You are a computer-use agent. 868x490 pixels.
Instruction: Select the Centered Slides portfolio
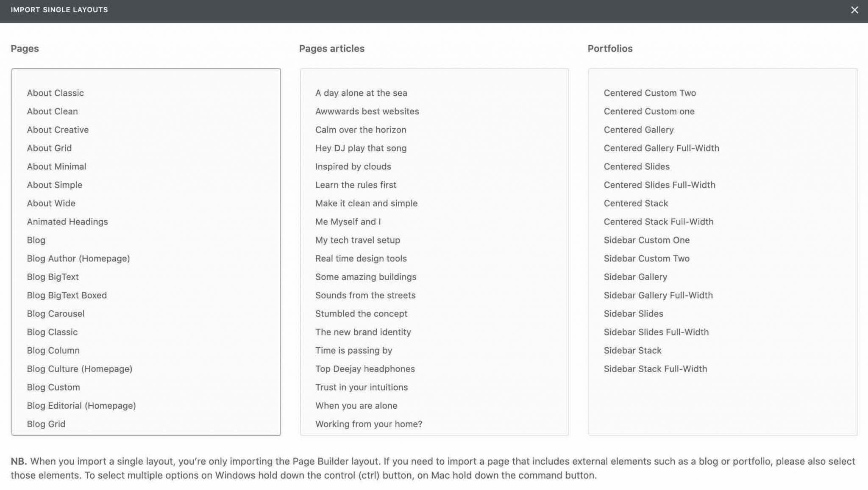(636, 166)
